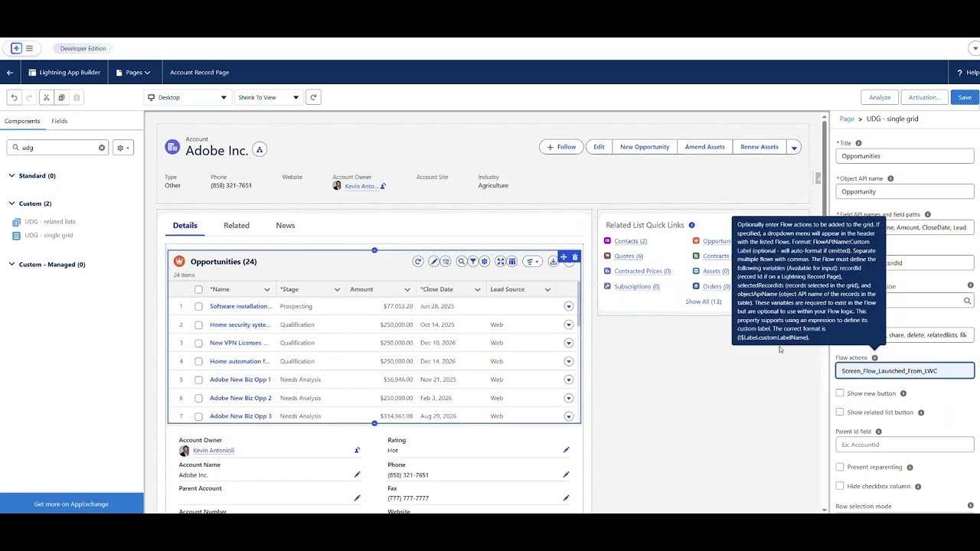Click the info icon next to Title
Screen dimensions: 980x551
858,143
